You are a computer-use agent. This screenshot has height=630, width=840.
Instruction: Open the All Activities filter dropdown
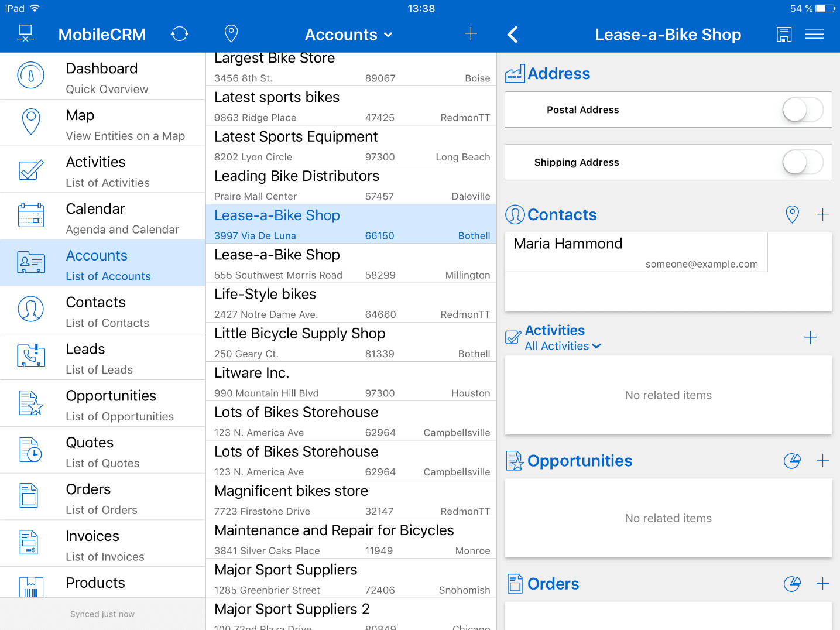[563, 346]
